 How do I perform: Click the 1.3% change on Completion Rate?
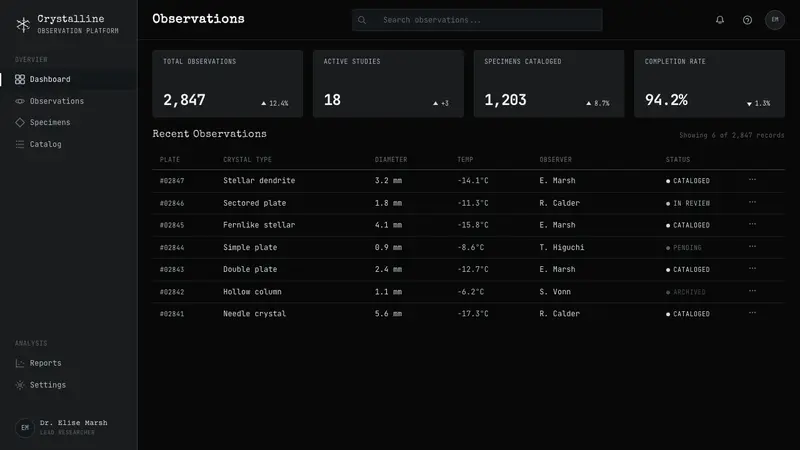click(759, 103)
